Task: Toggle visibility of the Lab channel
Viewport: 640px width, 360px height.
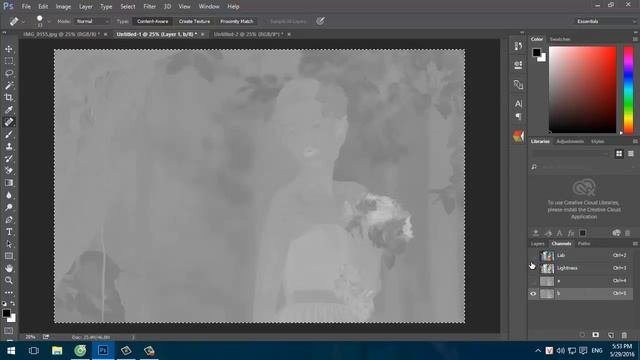Action: tap(533, 256)
